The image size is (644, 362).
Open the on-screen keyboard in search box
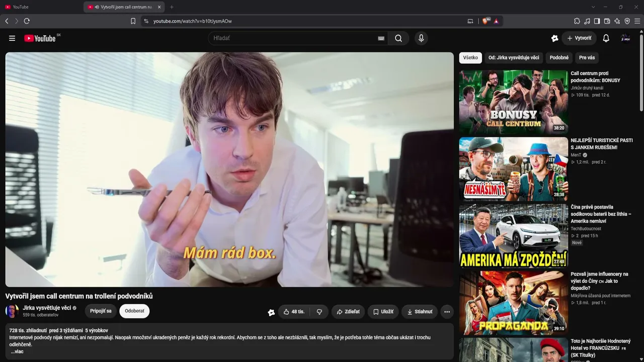pyautogui.click(x=381, y=38)
